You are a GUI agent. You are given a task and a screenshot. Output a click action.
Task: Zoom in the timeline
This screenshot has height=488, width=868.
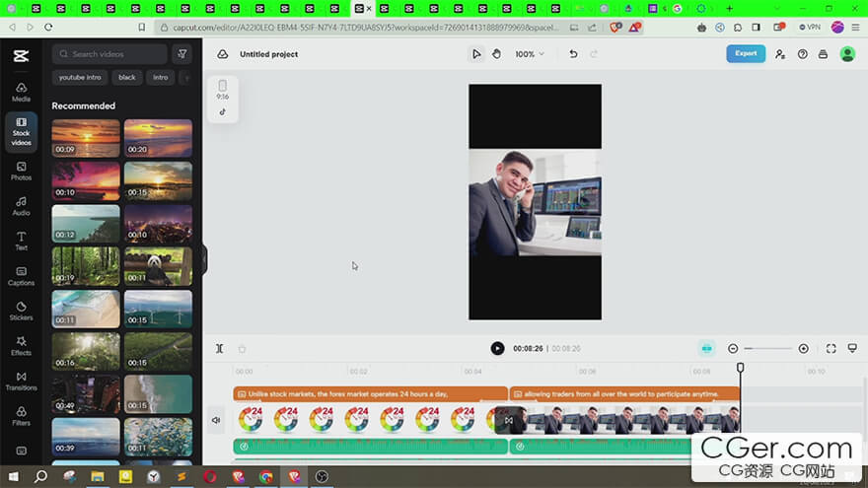point(803,349)
